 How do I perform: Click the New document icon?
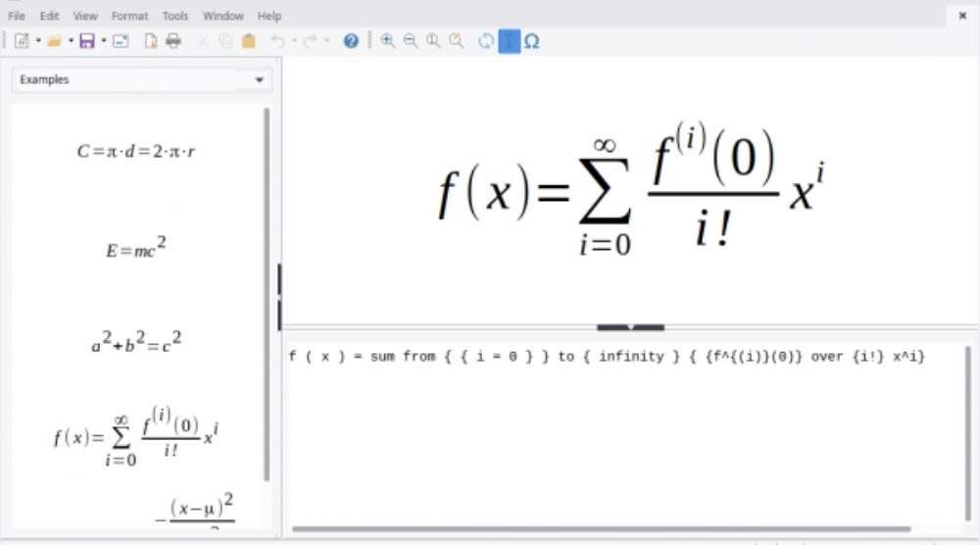22,41
